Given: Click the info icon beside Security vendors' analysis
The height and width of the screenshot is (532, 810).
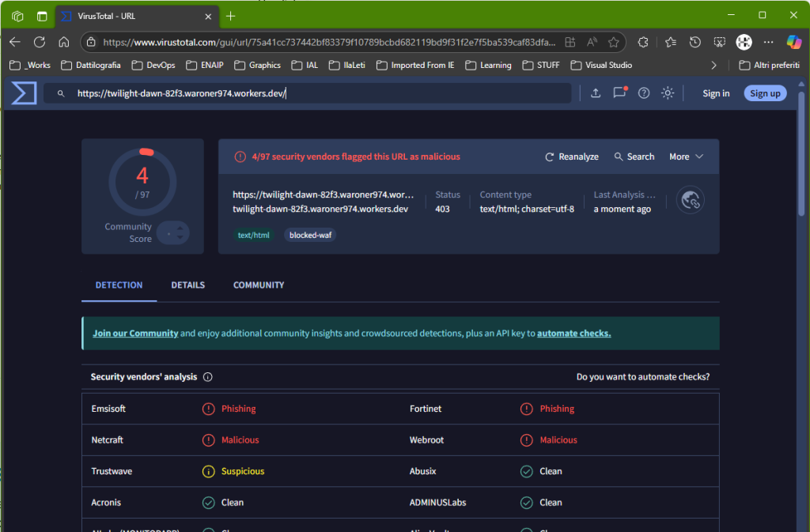Looking at the screenshot, I should (x=208, y=377).
